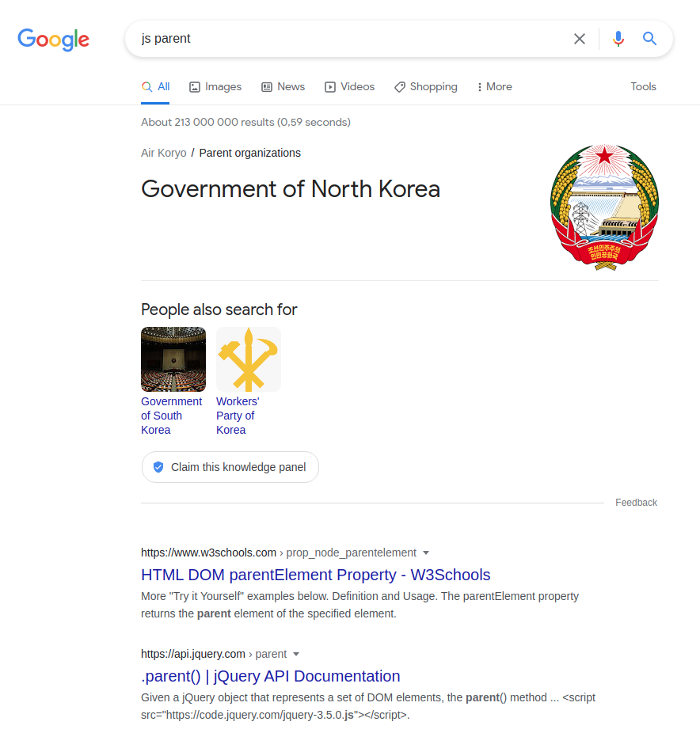Go to the Google logo homepage

53,40
